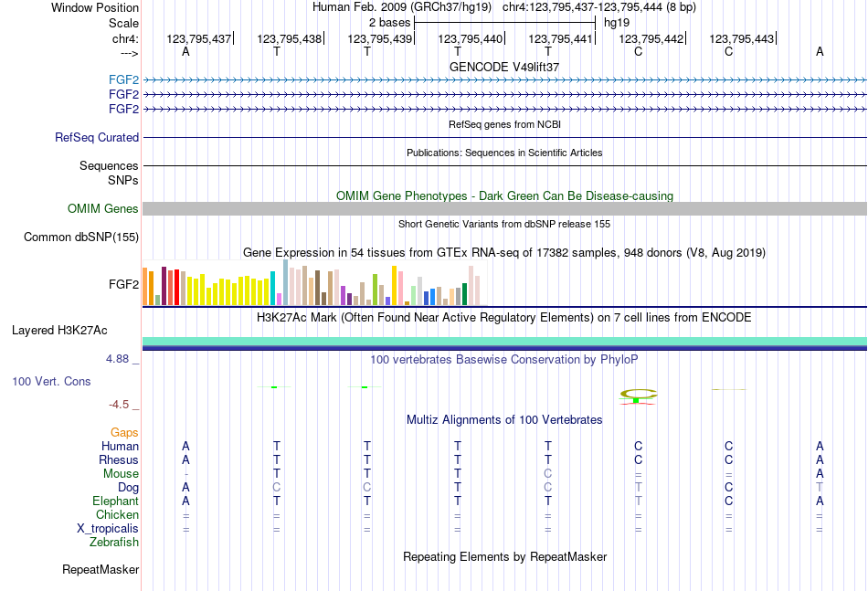Click the Multiz Alignments of 100 Vertebrates title

504,420
